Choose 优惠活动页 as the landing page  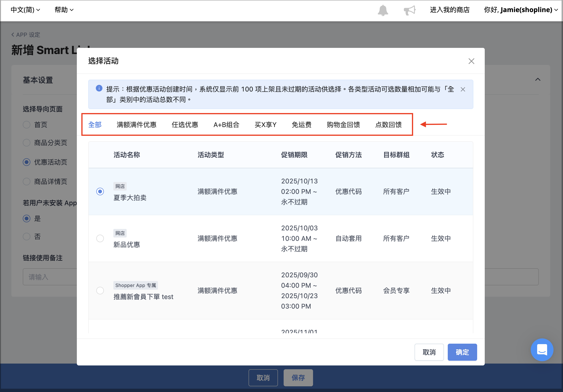pos(27,162)
